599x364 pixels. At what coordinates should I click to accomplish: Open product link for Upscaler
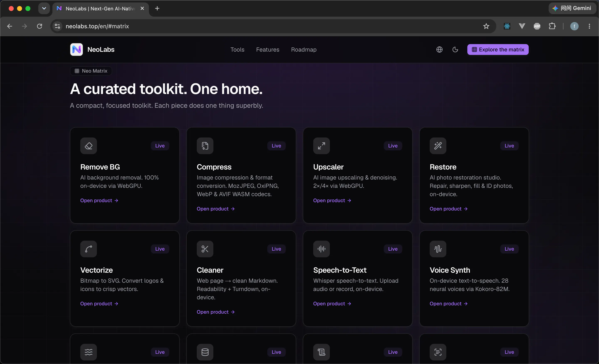coord(332,201)
